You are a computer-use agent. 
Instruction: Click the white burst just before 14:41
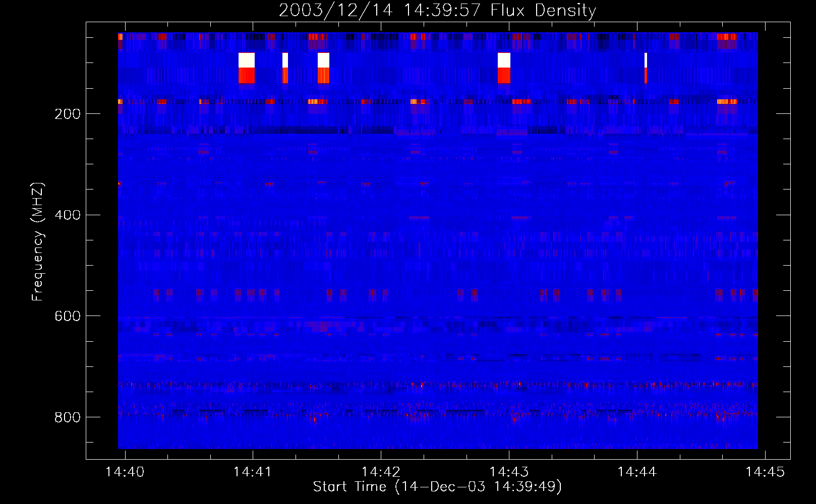tap(247, 60)
